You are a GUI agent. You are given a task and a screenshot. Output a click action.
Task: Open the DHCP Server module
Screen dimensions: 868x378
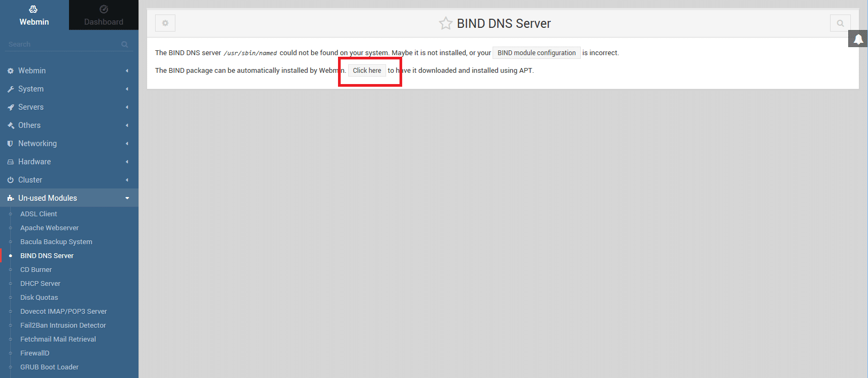tap(40, 284)
